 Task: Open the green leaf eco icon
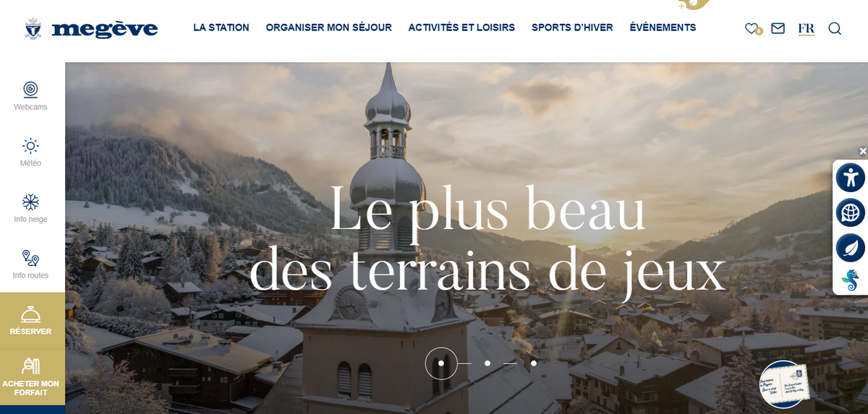851,248
